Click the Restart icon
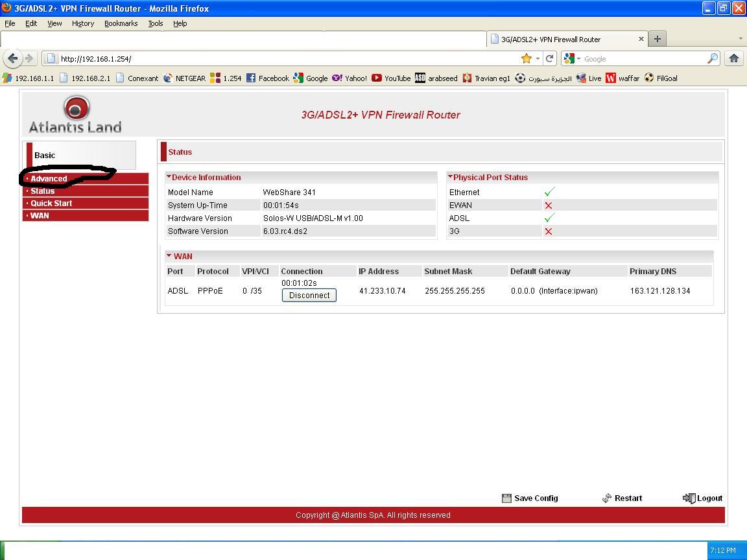 point(606,498)
